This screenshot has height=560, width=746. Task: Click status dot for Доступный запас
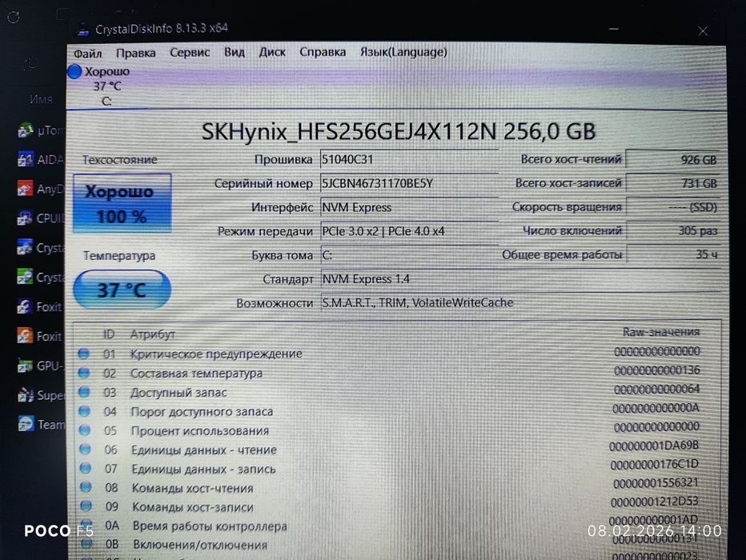pyautogui.click(x=84, y=392)
